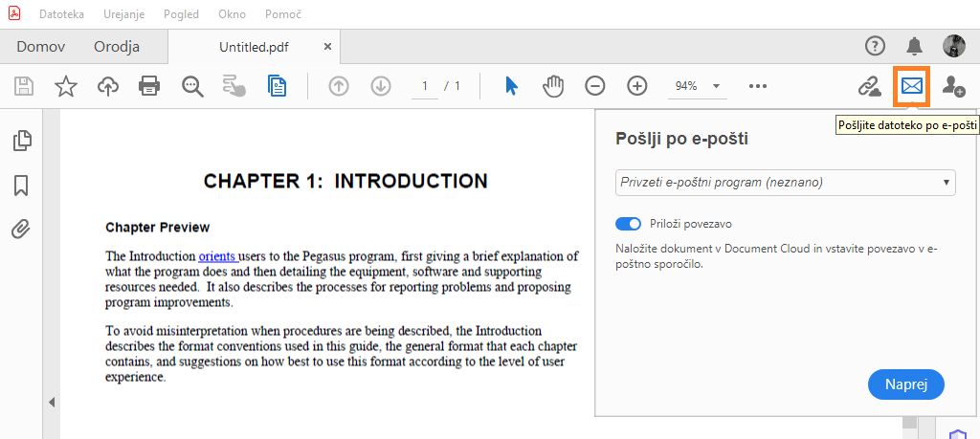Click the shield icon in right rail

957,434
